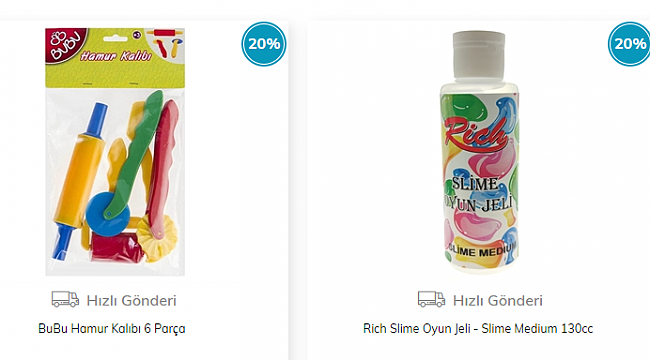650x360 pixels.
Task: Open Rich Slime Oyun Jeli 130cc title link
Action: tap(478, 328)
